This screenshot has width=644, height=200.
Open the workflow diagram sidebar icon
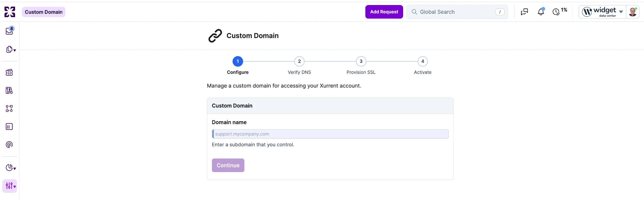tap(9, 108)
